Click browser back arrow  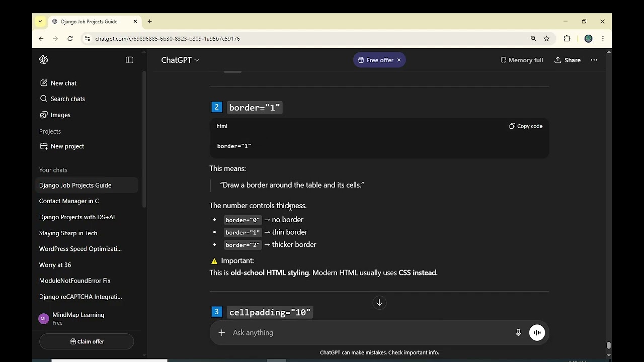(41, 39)
